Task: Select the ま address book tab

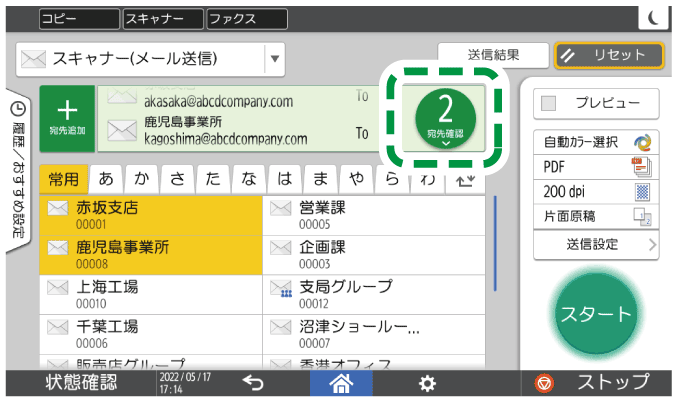Action: (x=321, y=179)
